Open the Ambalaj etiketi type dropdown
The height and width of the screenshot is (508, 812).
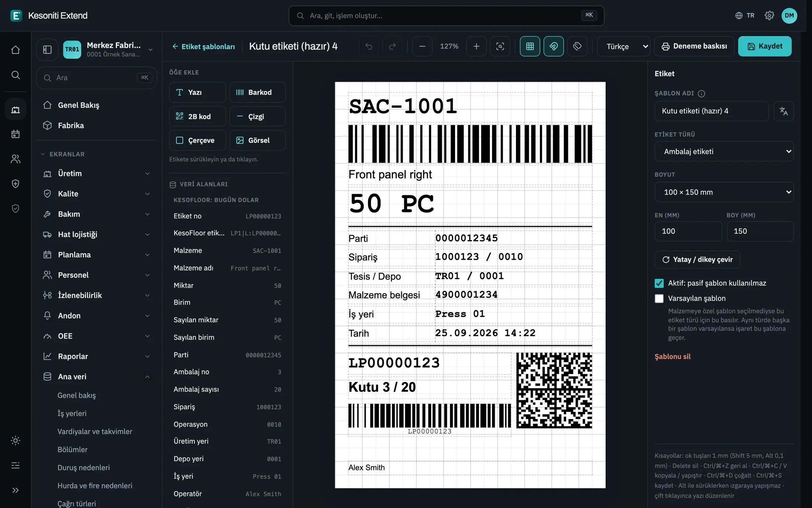(x=724, y=151)
